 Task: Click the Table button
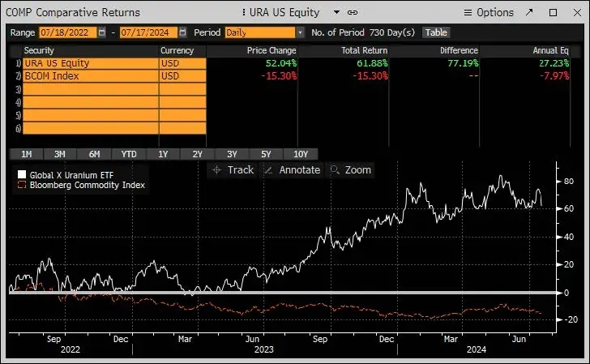click(436, 32)
